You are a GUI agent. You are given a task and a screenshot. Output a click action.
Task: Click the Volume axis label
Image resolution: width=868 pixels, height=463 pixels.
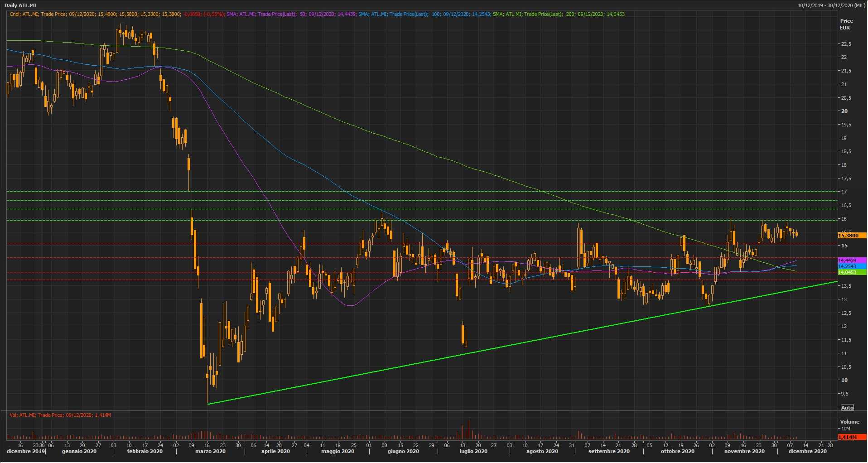point(849,422)
